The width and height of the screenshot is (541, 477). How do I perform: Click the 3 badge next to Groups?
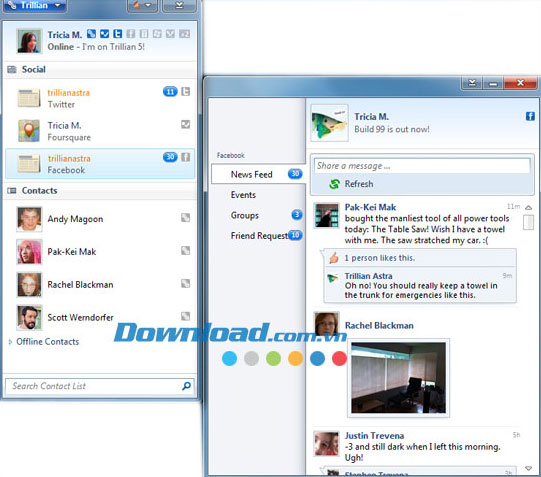297,215
